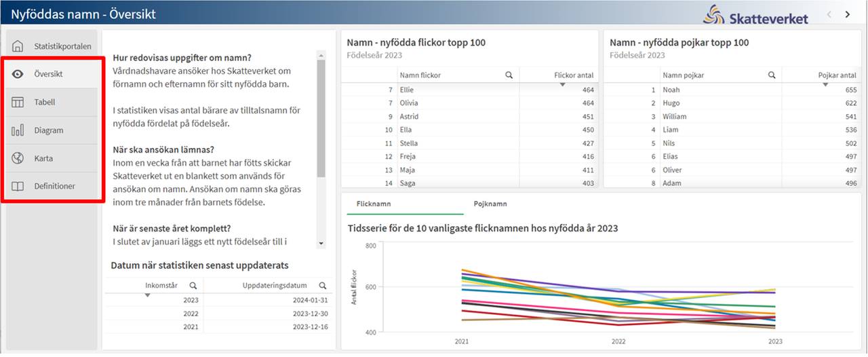Switch to the Flicknamn tab

click(373, 204)
